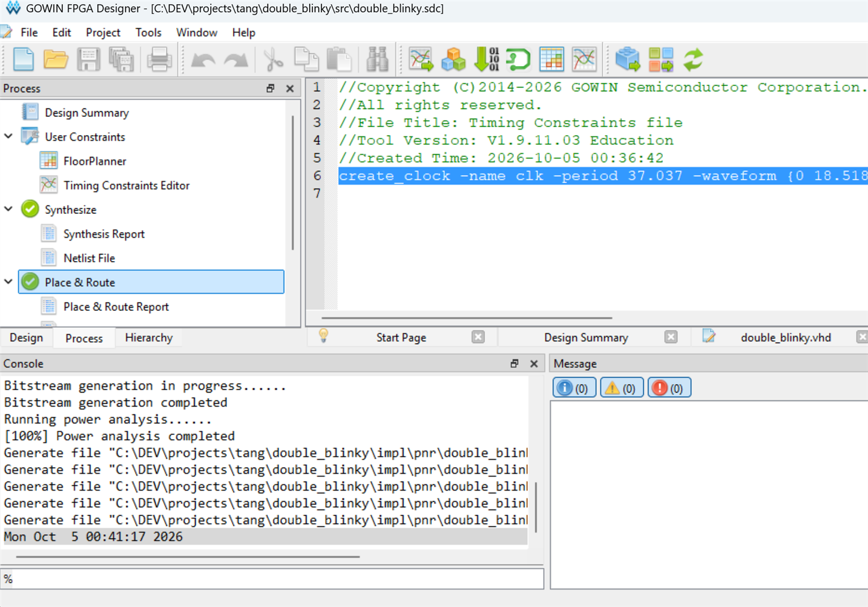Collapse the User Constraints tree node

pyautogui.click(x=8, y=136)
